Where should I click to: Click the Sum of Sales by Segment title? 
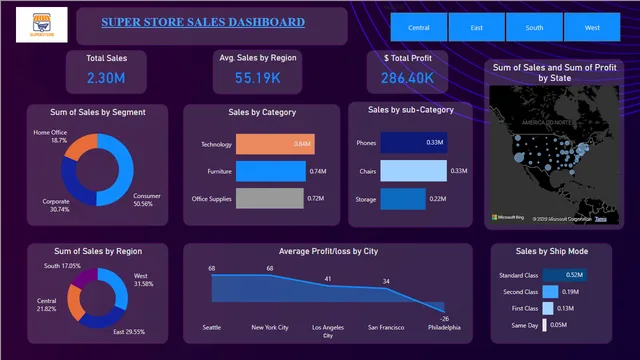click(x=98, y=112)
